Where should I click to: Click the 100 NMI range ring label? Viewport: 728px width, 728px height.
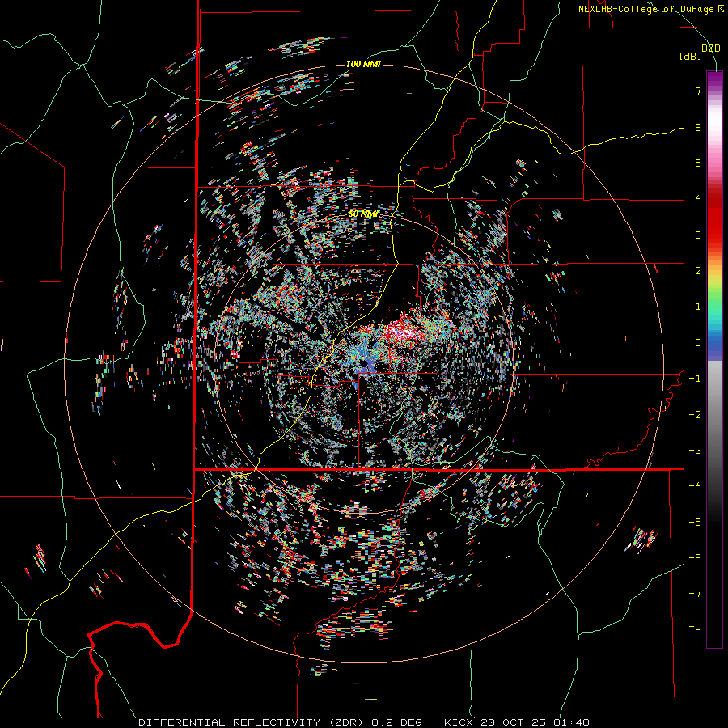pyautogui.click(x=363, y=64)
